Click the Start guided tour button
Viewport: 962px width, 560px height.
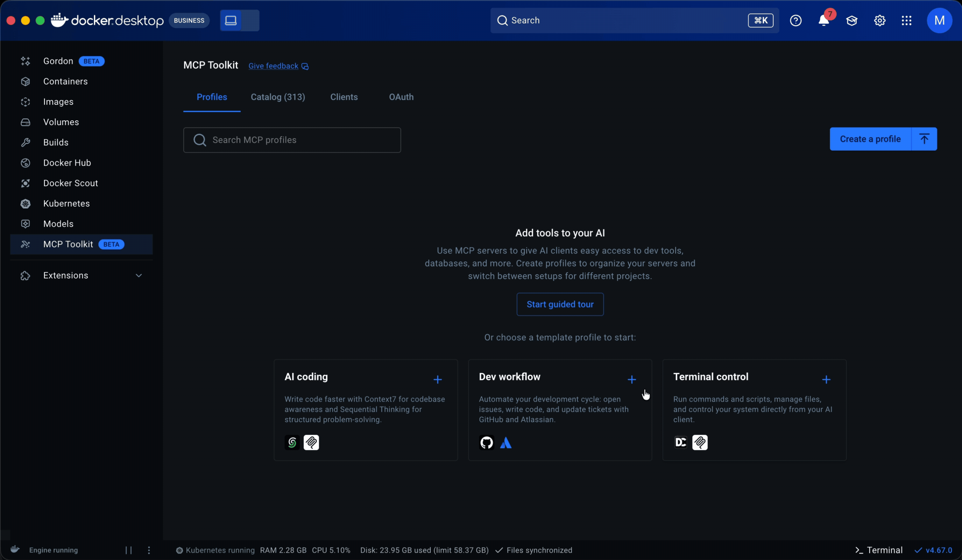pyautogui.click(x=560, y=304)
